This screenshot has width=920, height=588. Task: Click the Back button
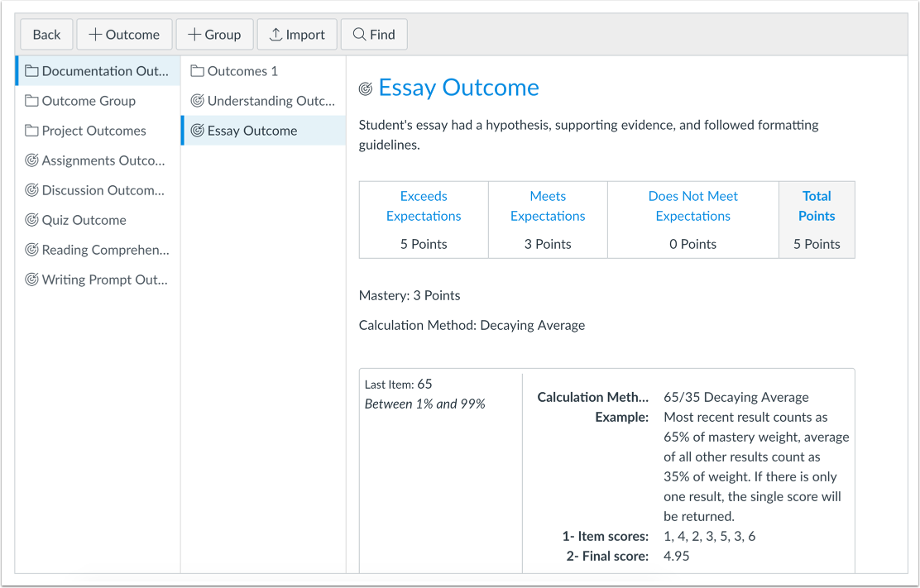click(46, 34)
